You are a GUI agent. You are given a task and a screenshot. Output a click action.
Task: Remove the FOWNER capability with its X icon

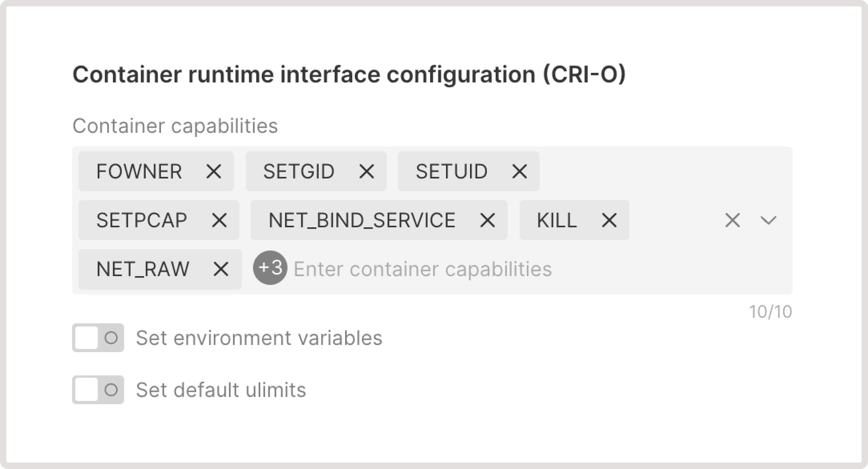(x=215, y=171)
